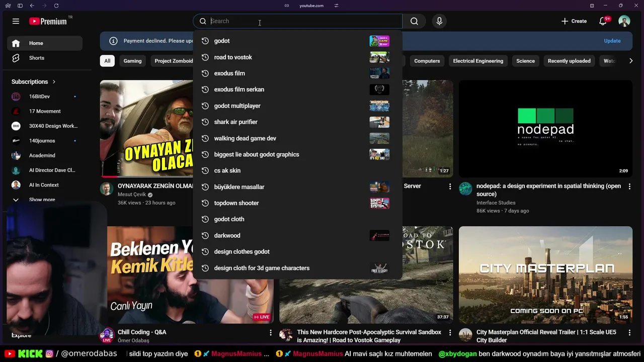Open the site settings icon beside youtube.com
644x362 pixels.
[x=336, y=6]
